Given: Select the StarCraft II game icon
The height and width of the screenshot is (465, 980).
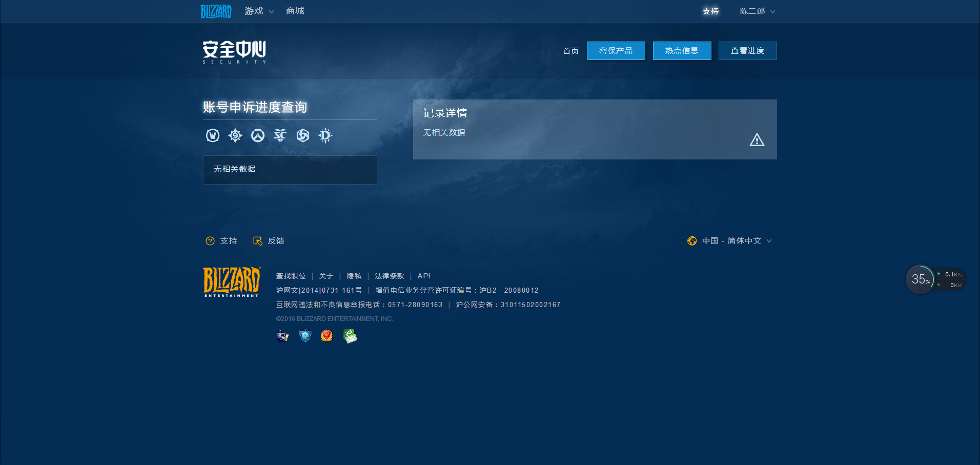Looking at the screenshot, I should click(280, 135).
